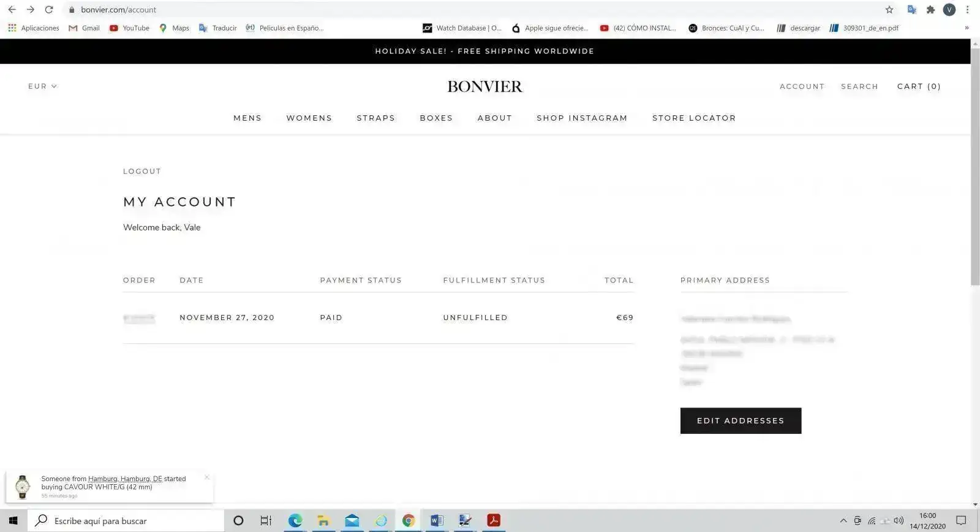The image size is (980, 532).
Task: Open Microsoft Edge from taskbar
Action: pos(295,520)
